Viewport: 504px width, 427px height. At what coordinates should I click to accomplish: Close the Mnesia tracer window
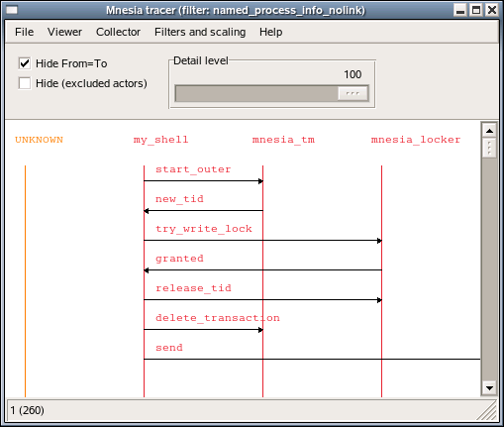[x=492, y=10]
